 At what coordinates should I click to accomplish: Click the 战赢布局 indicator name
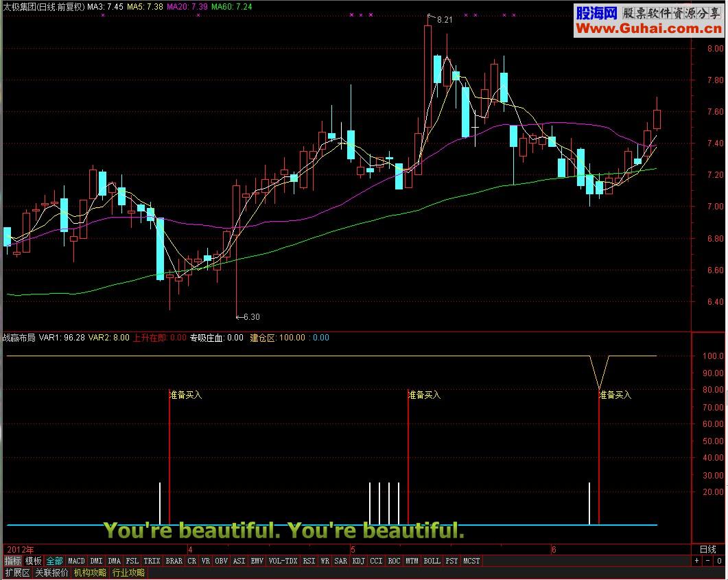pos(19,338)
